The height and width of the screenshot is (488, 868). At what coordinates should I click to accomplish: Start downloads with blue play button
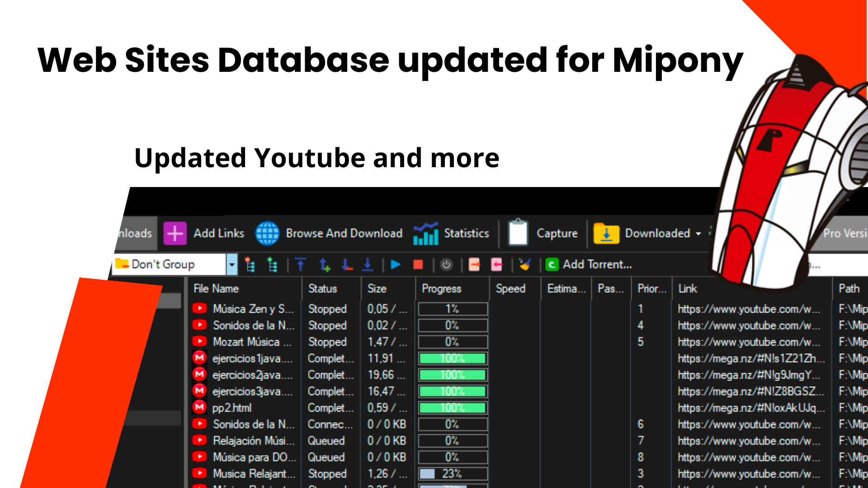click(396, 265)
